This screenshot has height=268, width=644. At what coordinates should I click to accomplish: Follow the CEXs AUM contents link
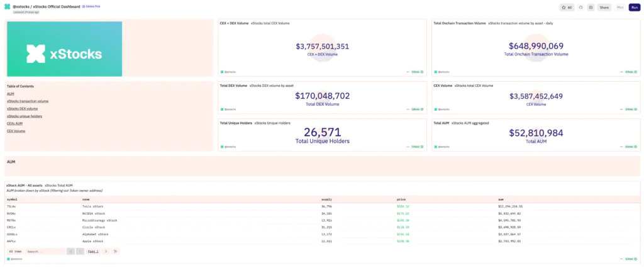pos(15,123)
